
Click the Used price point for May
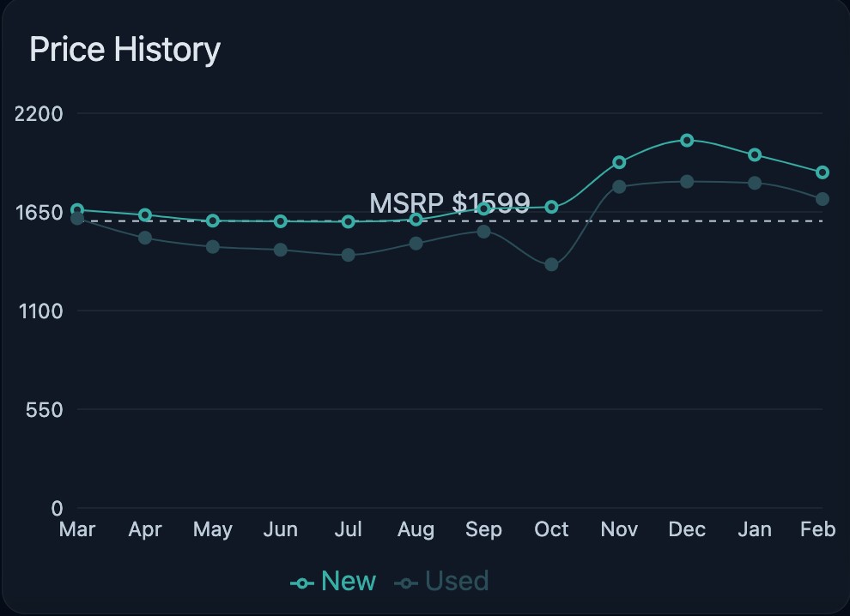tap(213, 247)
